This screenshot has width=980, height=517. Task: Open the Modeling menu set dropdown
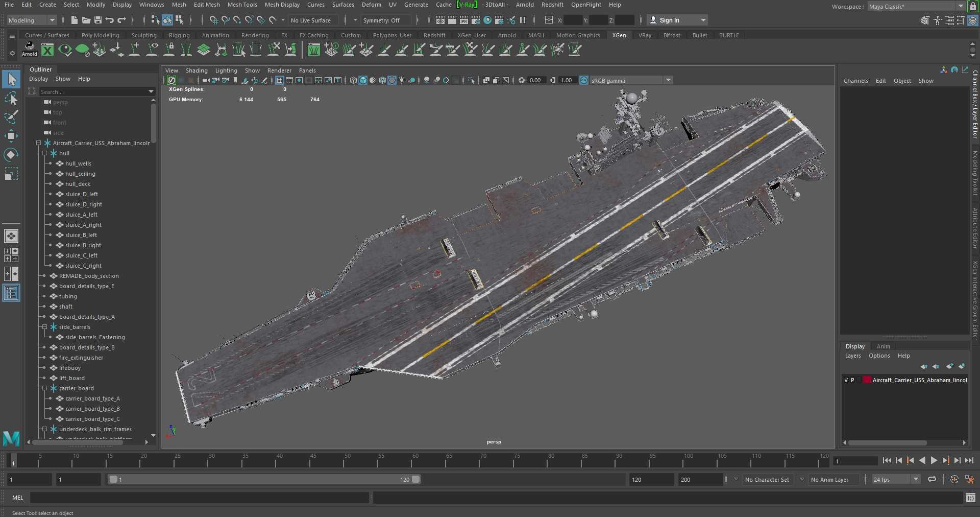(32, 20)
